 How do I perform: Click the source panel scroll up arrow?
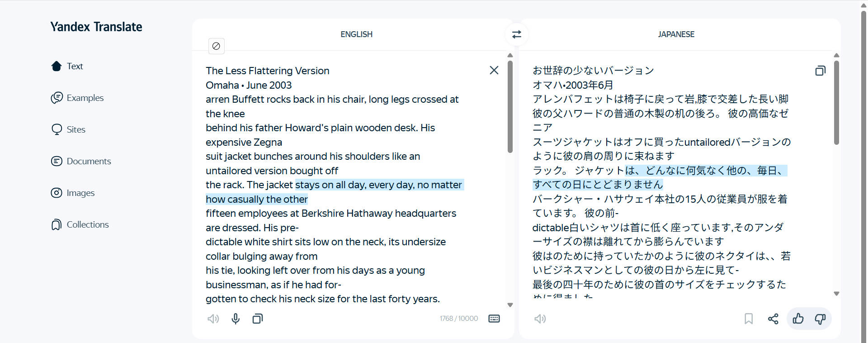pos(510,55)
